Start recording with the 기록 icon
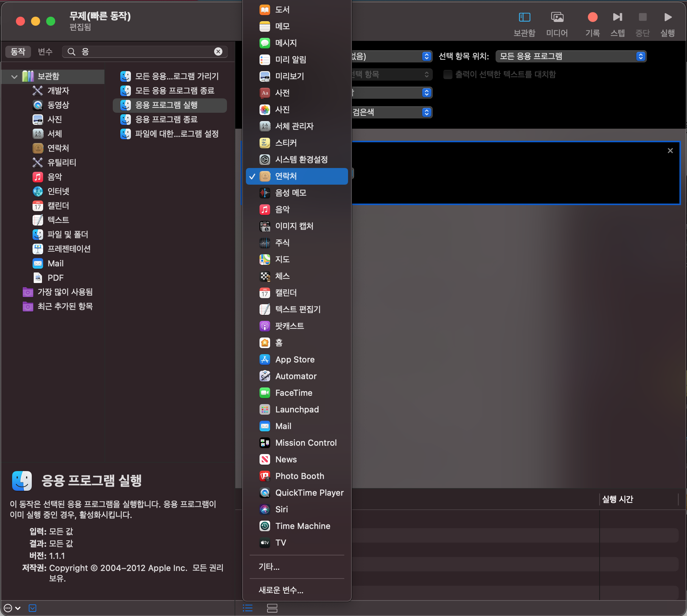Image resolution: width=687 pixels, height=616 pixels. pos(593,17)
